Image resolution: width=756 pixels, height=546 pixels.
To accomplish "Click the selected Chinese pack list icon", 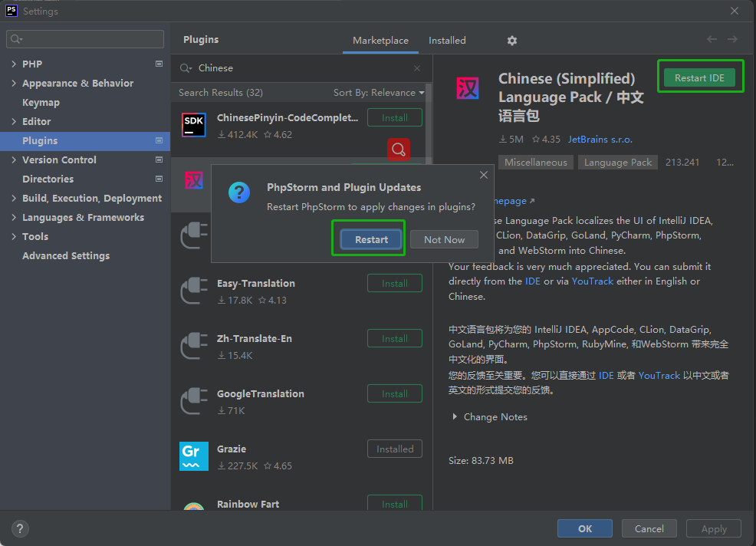I will tap(194, 180).
